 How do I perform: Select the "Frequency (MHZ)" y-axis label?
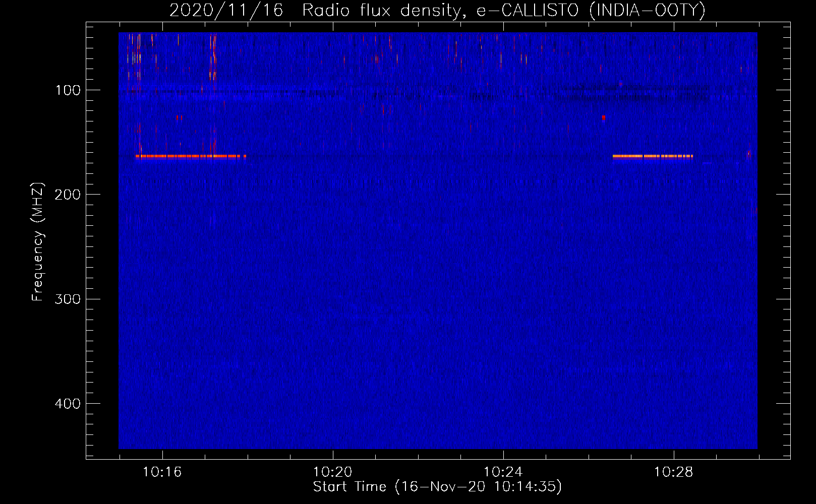pos(38,242)
